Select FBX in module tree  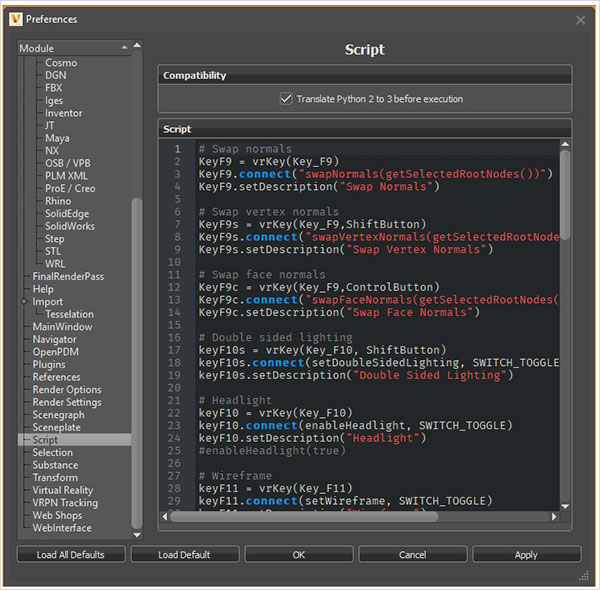point(54,88)
